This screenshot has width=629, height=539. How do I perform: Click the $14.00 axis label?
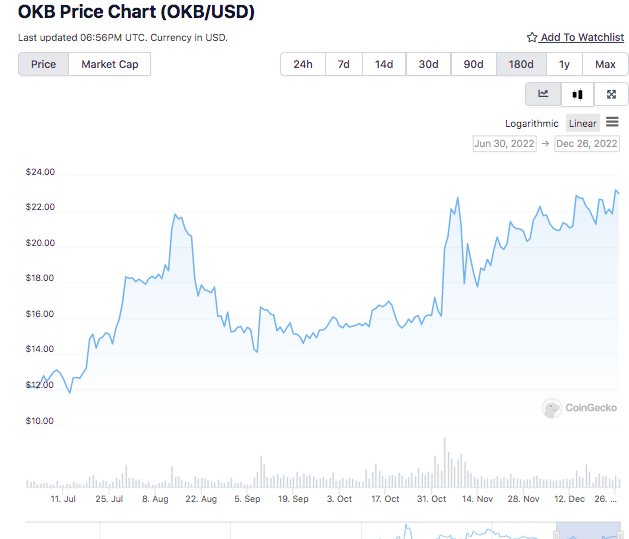(x=40, y=349)
